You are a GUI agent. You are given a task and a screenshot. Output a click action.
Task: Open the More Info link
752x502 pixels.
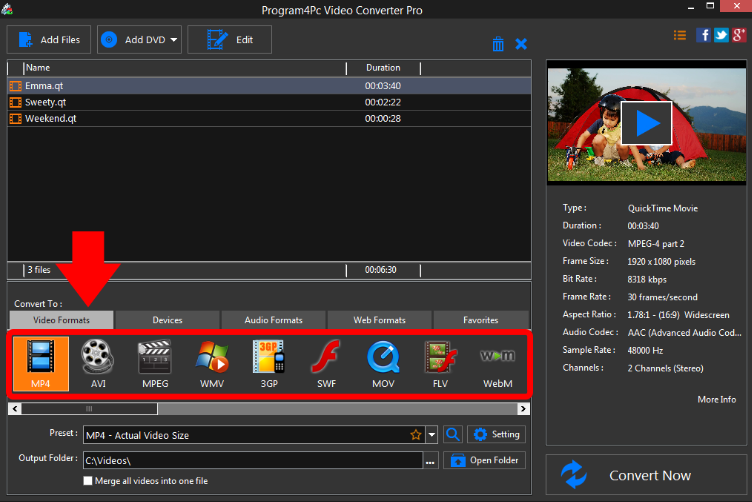point(716,400)
